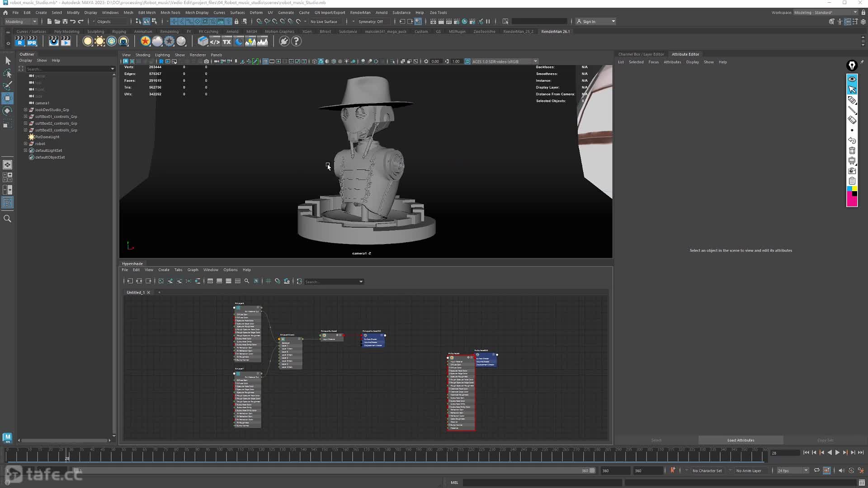Go to the start of the playback range
The image size is (868, 488).
point(806,452)
